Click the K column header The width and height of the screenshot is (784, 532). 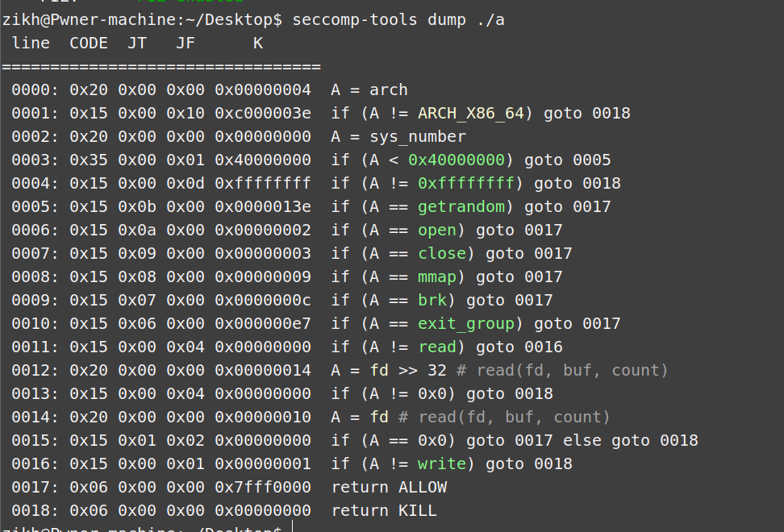pyautogui.click(x=258, y=43)
